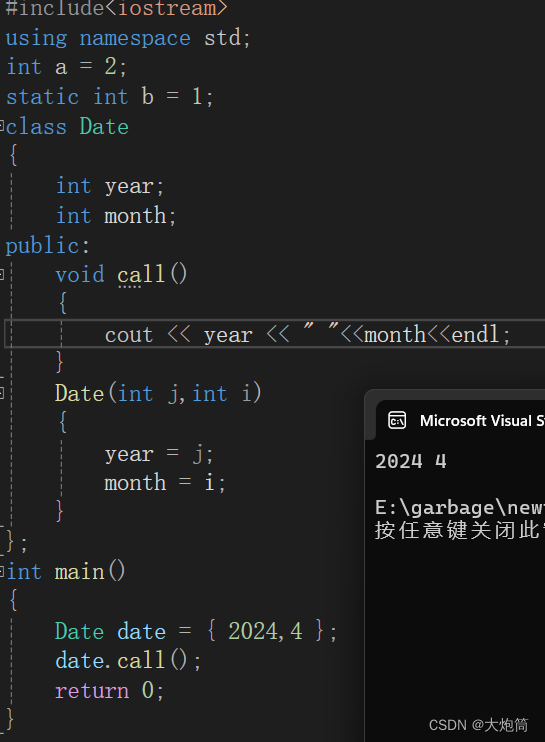Collapse the class Date code block
The width and height of the screenshot is (545, 742).
(x=2, y=126)
